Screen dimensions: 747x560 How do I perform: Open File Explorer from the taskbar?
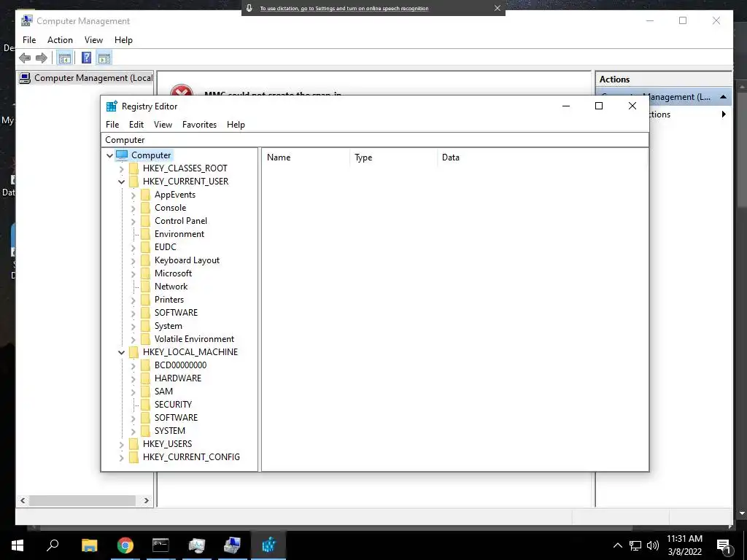pos(89,545)
